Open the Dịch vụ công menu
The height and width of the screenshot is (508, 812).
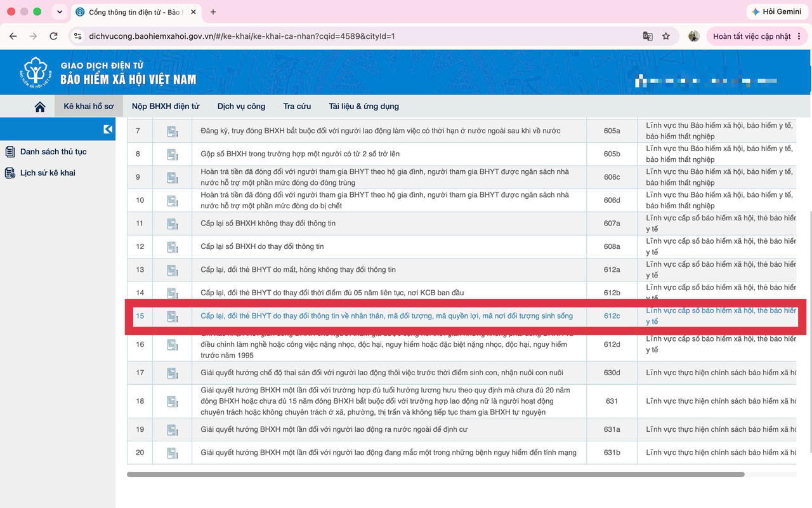tap(241, 106)
